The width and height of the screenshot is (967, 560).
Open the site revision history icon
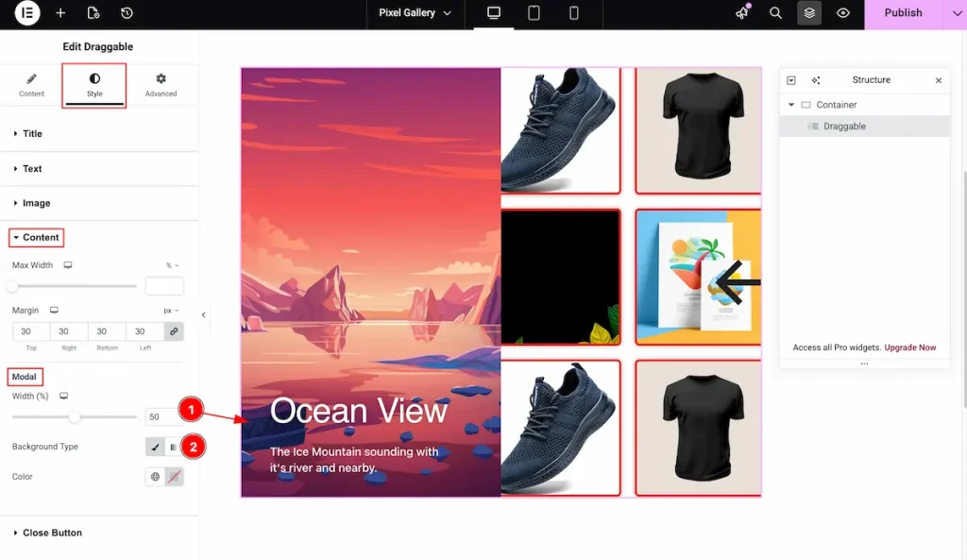tap(126, 13)
